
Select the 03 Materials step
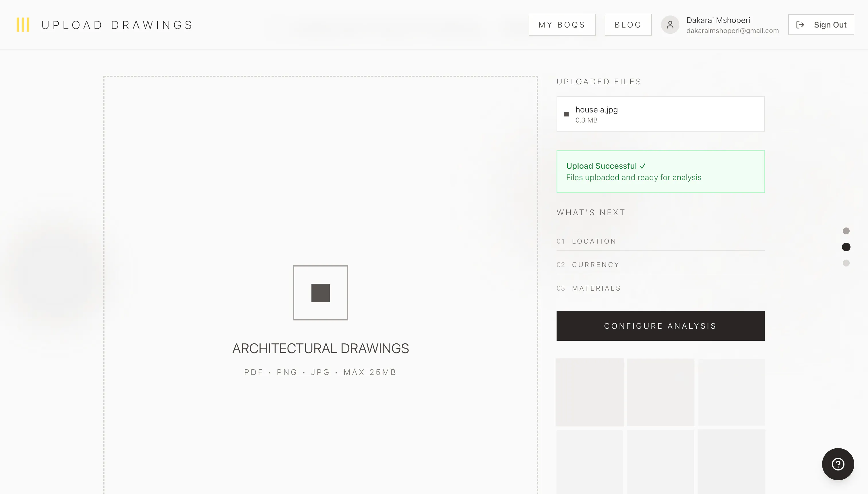tap(660, 288)
